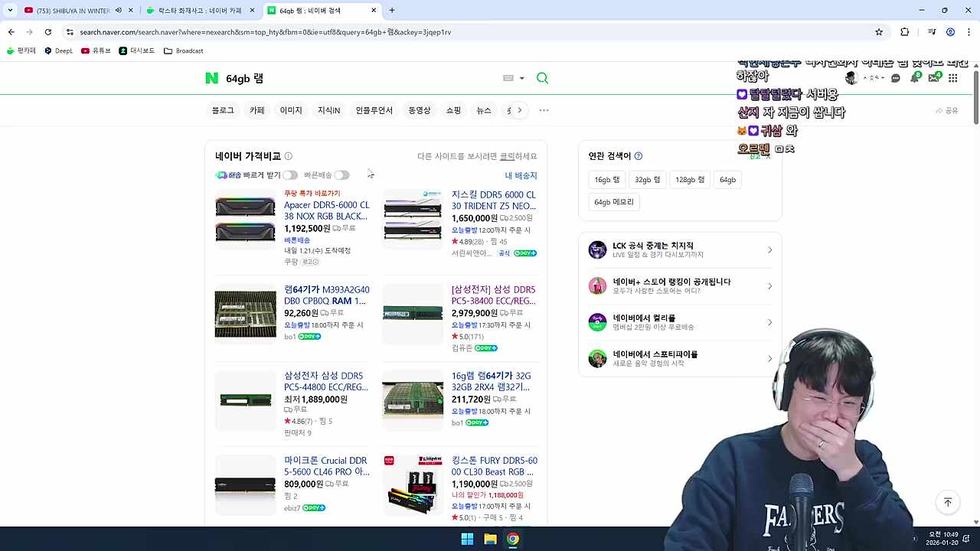The image size is (980, 551).
Task: Select the 이미지 search tab
Action: [291, 110]
